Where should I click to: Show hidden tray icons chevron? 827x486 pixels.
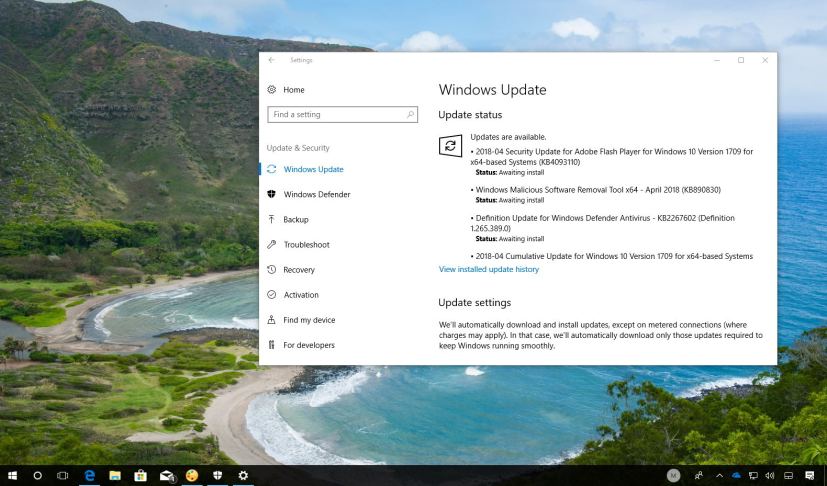719,475
